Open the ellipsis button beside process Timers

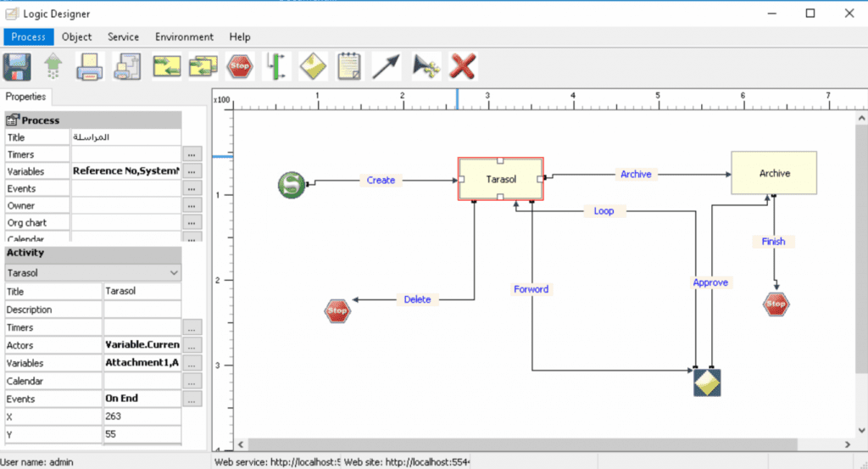tap(192, 154)
